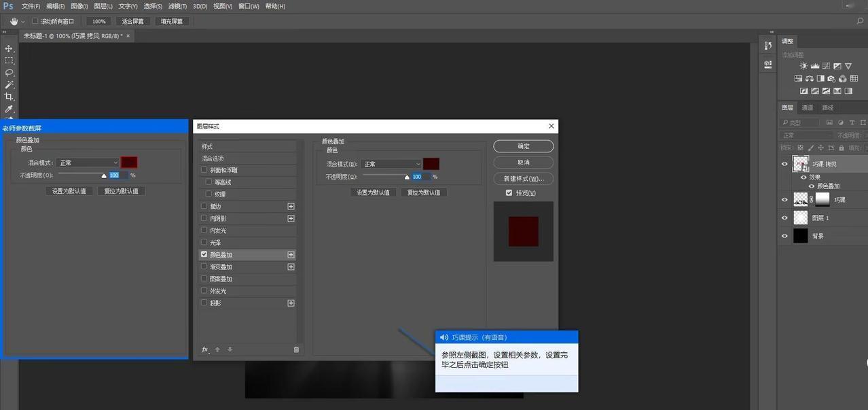Select the Eyedropper tool
Image resolution: width=868 pixels, height=410 pixels.
[9, 109]
